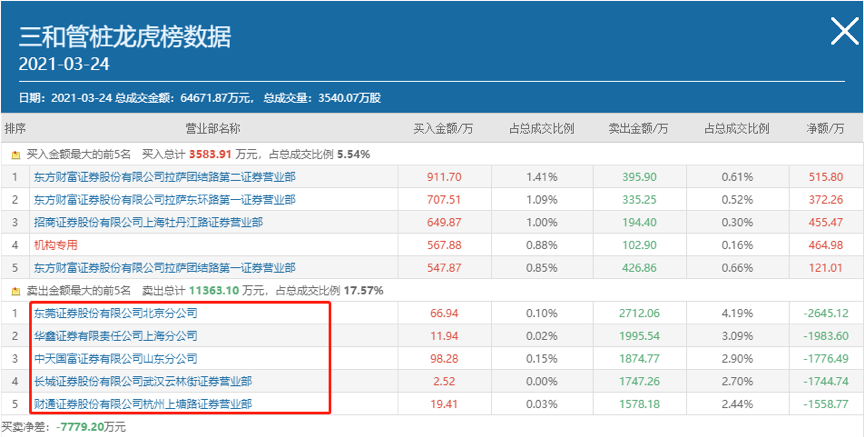
Task: Click the 三和管桩龙虎榜数据 title
Action: 125,37
